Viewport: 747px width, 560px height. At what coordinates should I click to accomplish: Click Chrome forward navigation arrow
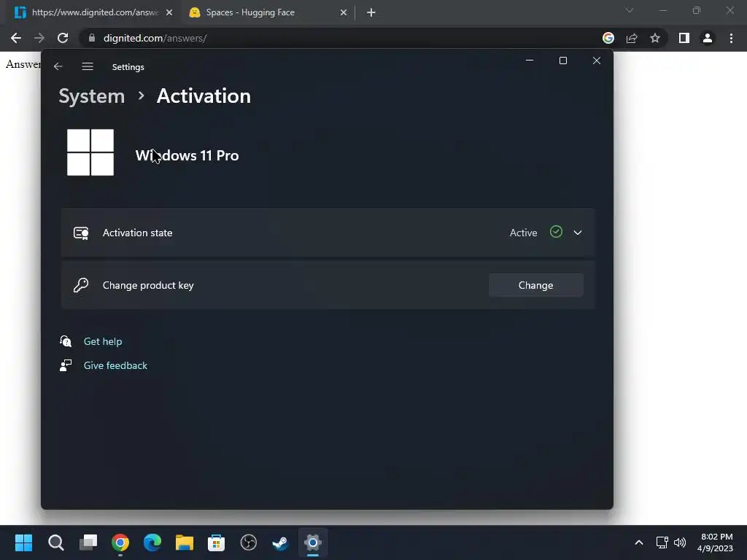pos(39,38)
